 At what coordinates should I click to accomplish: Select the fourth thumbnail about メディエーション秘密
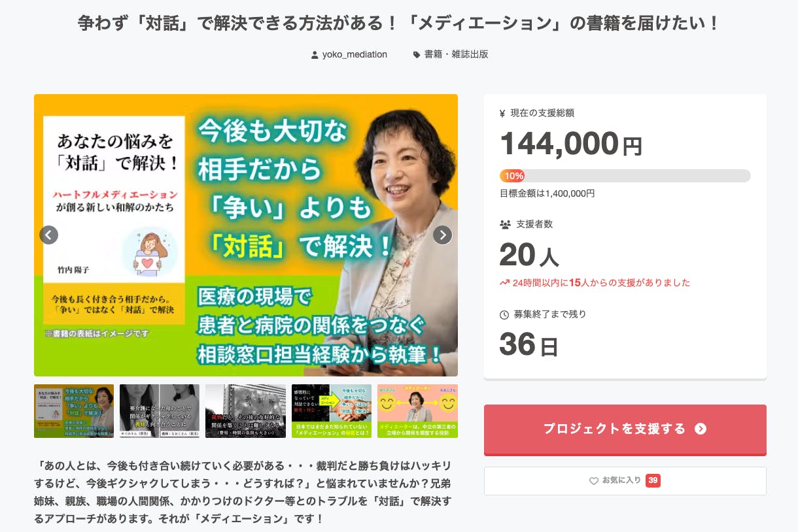point(332,411)
